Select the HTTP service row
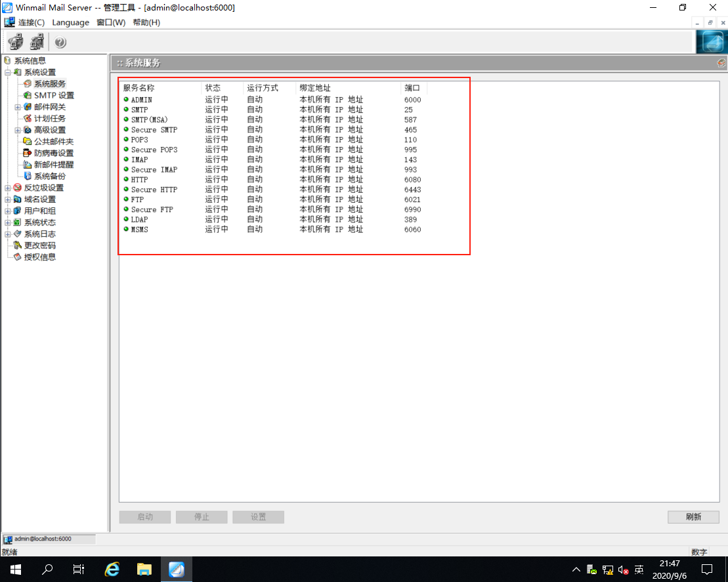Screen dimensions: 728x582 point(272,180)
